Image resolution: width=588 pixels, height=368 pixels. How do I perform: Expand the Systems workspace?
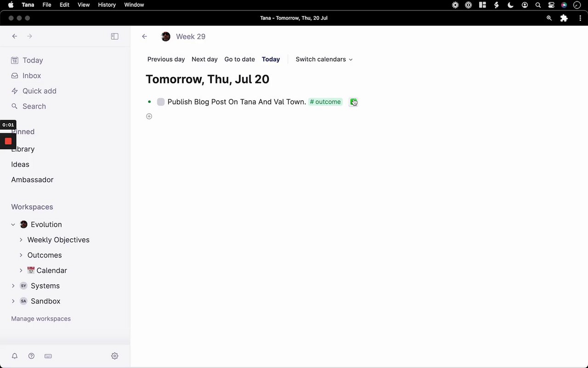tap(13, 286)
